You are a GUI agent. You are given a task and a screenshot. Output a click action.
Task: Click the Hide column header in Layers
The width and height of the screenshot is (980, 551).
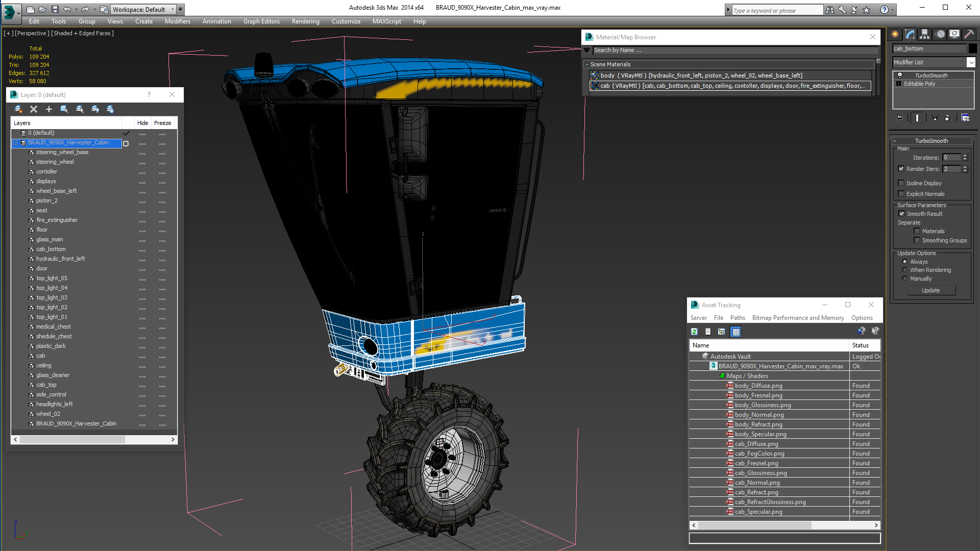pyautogui.click(x=142, y=123)
